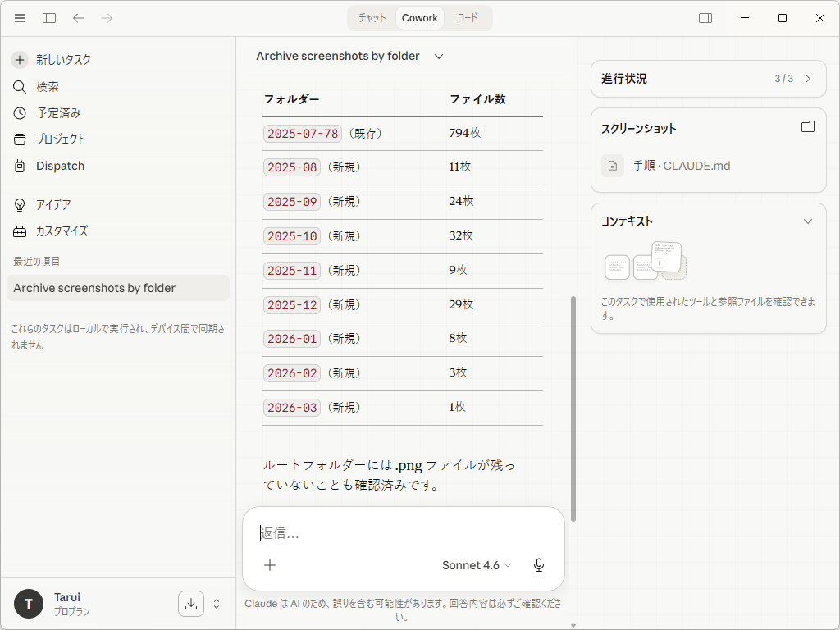Pop out the スクリーンショット panel icon

[808, 126]
